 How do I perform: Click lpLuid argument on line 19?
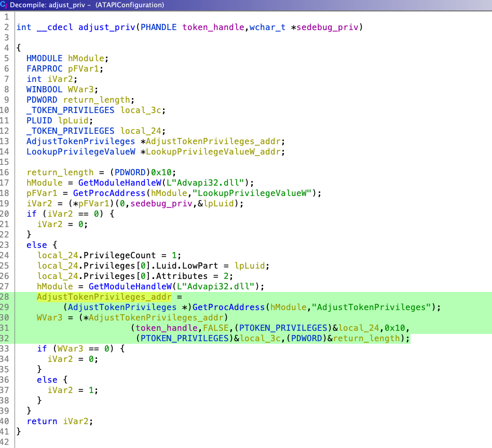coord(218,203)
